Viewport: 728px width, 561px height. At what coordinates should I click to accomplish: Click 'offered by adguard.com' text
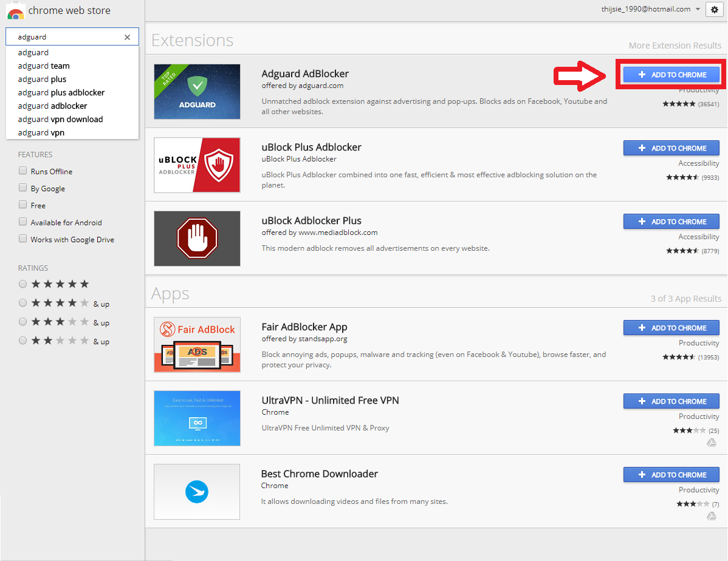coord(302,86)
